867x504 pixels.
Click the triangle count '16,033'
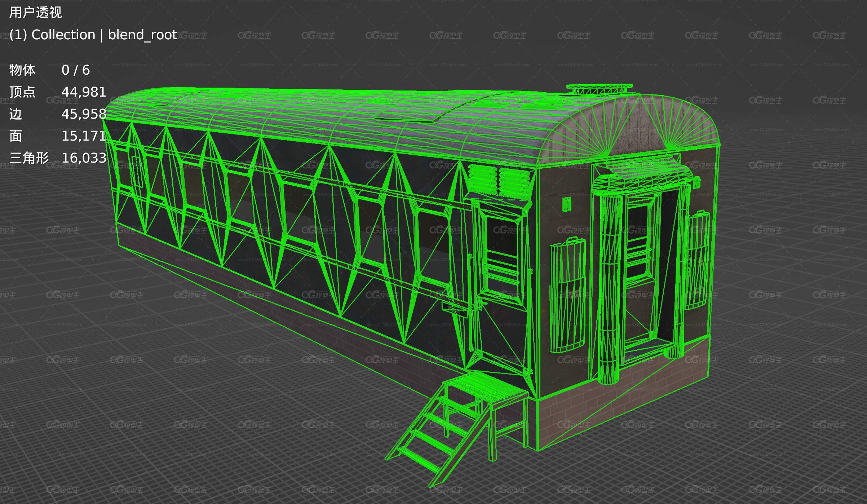pos(84,158)
